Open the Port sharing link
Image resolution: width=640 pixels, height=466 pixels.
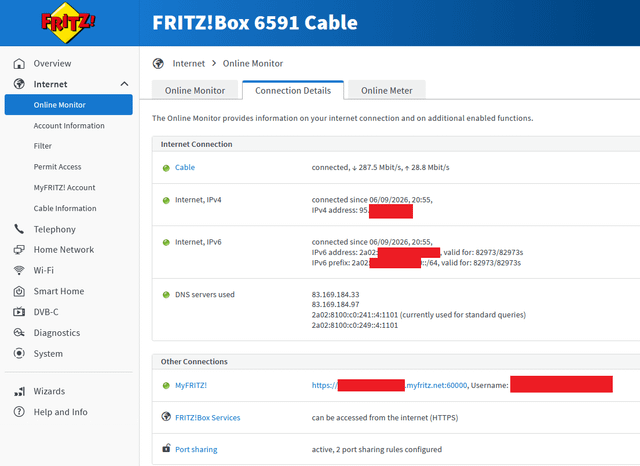point(196,449)
